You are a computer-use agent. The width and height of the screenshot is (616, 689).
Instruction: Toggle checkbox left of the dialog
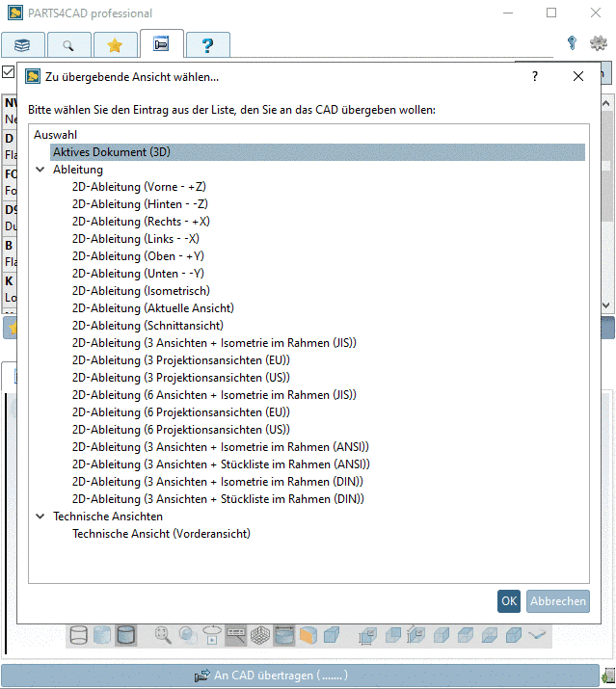tap(8, 71)
